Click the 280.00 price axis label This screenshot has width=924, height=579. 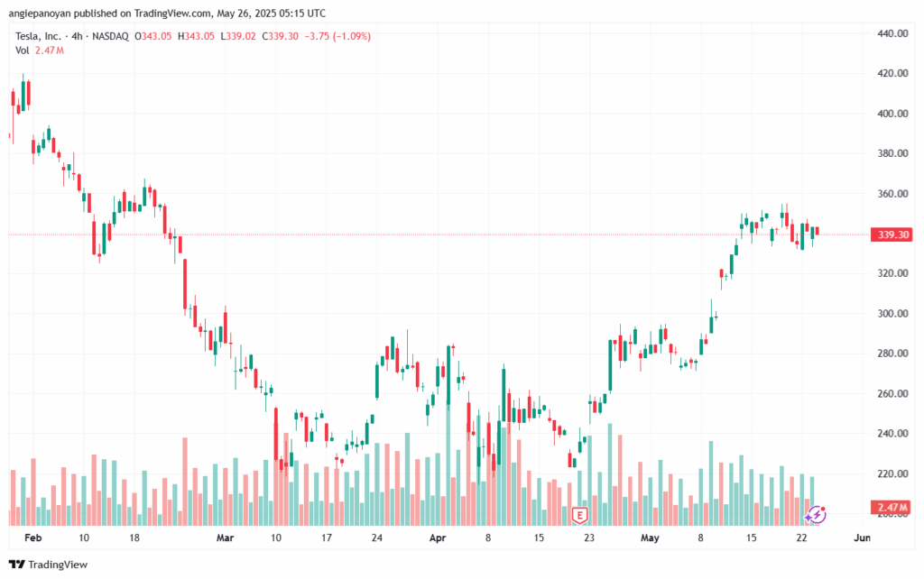[x=892, y=354]
